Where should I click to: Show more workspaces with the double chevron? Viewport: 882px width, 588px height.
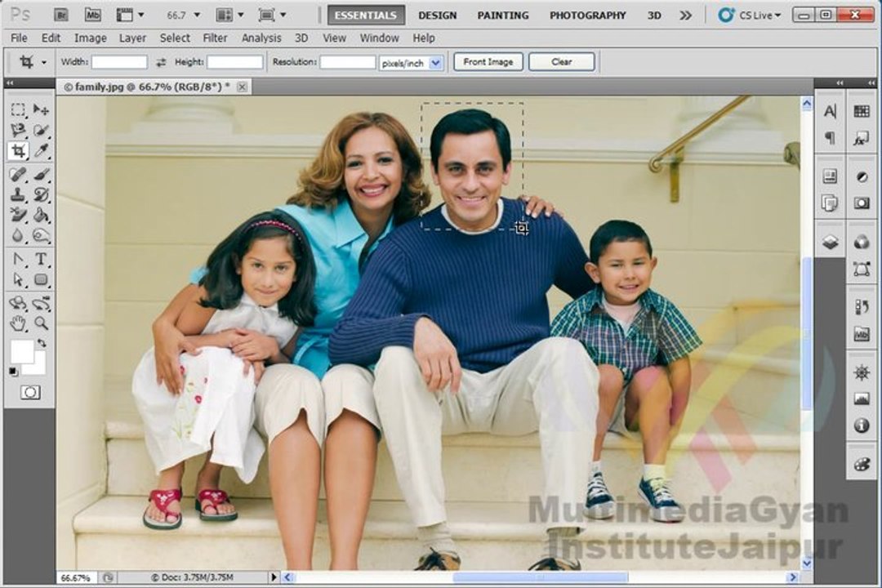pyautogui.click(x=685, y=16)
